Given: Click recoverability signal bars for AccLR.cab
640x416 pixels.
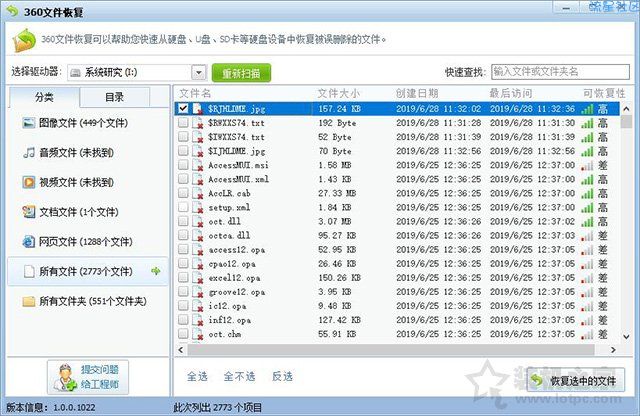Looking at the screenshot, I should click(x=587, y=194).
